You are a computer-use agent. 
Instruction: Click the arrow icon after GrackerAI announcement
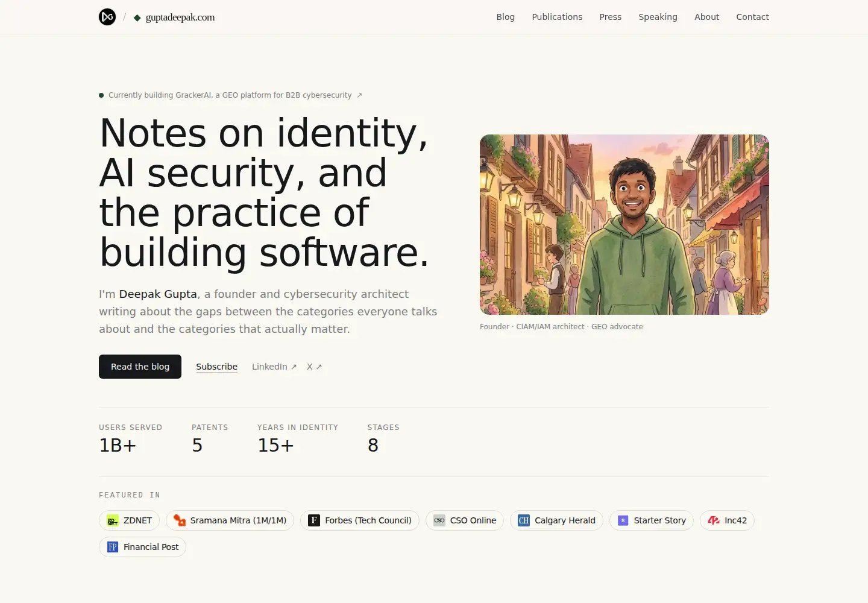(x=359, y=95)
